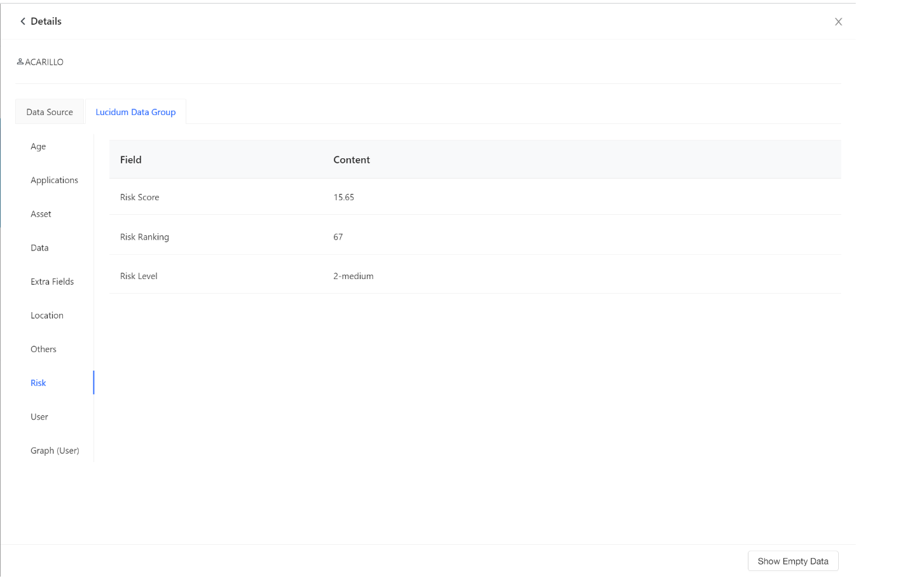The image size is (910, 588).
Task: Open the Extra Fields category
Action: (52, 282)
